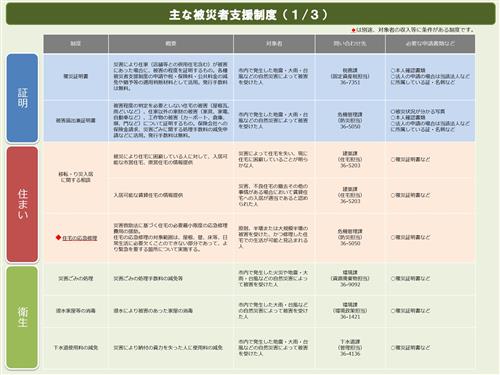This screenshot has width=500, height=375.
Task: Click the 罹災証明書 row name cell
Action: [76, 76]
